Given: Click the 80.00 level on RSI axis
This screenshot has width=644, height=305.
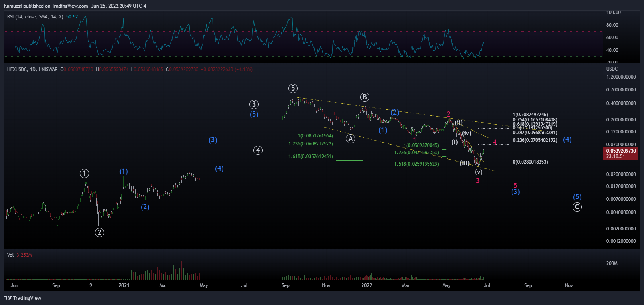Looking at the screenshot, I should point(612,25).
